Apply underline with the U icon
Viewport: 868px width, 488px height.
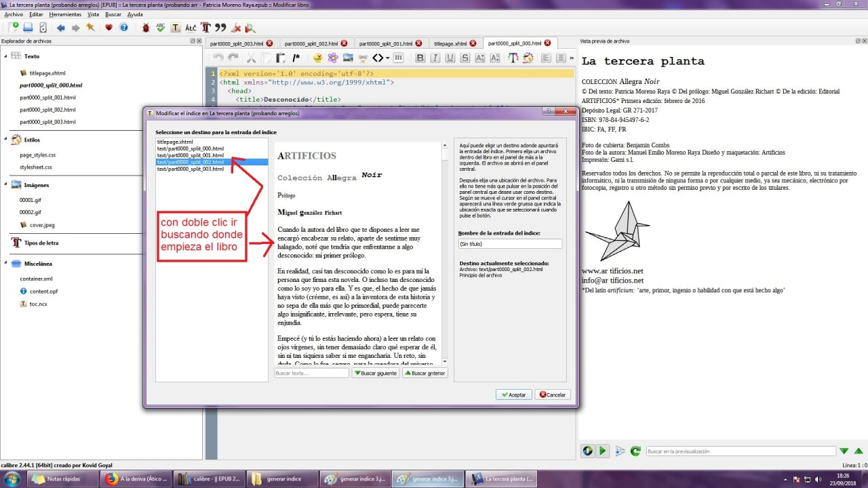click(450, 58)
